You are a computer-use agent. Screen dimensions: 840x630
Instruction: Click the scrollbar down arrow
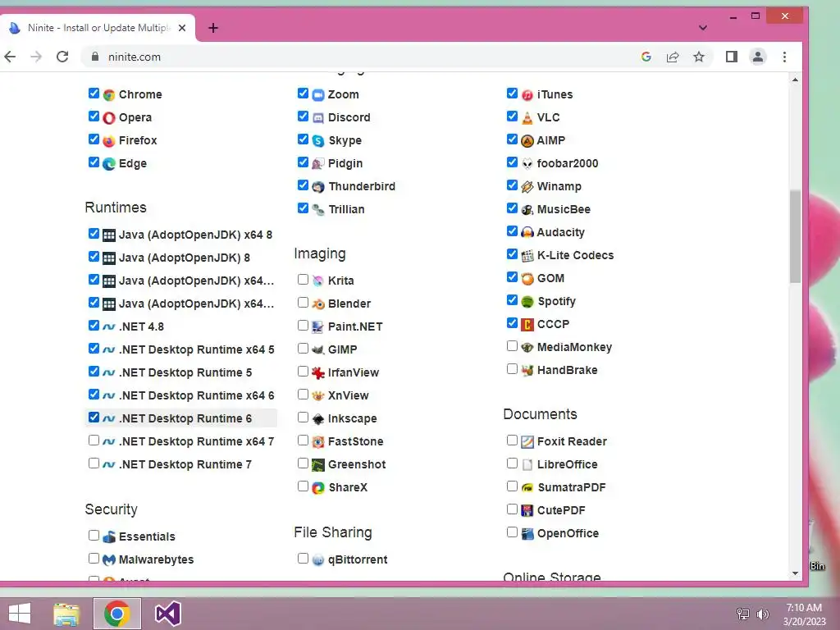click(795, 573)
